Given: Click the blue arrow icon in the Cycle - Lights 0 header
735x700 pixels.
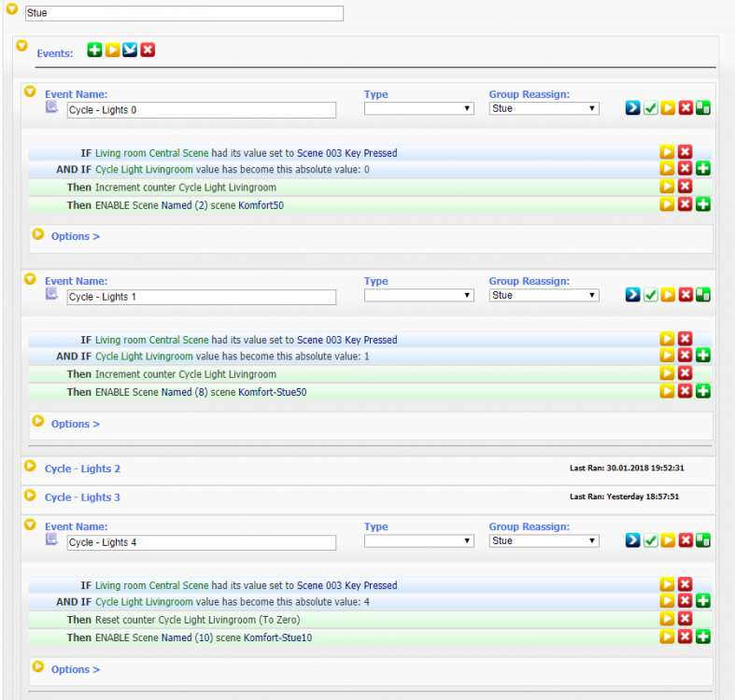Looking at the screenshot, I should point(633,108).
